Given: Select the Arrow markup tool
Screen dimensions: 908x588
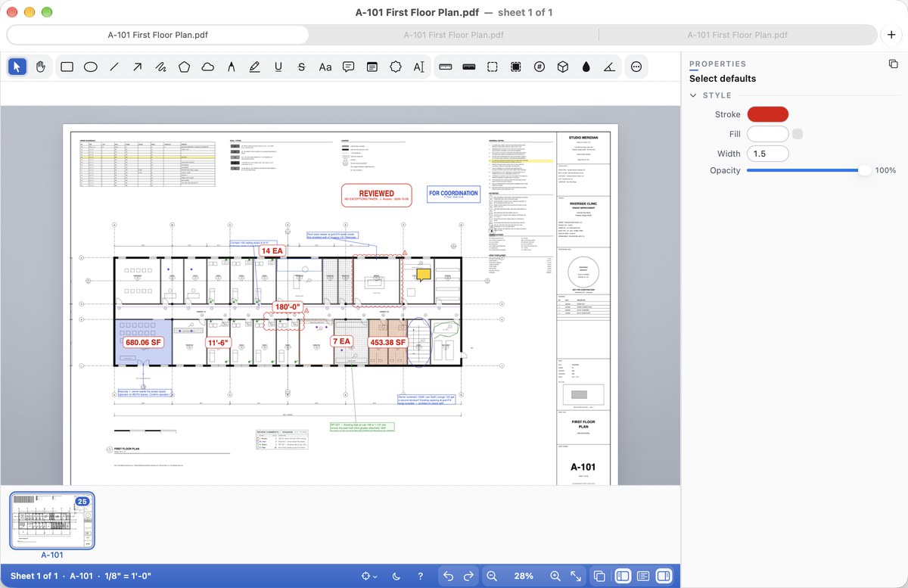Looking at the screenshot, I should click(x=137, y=67).
